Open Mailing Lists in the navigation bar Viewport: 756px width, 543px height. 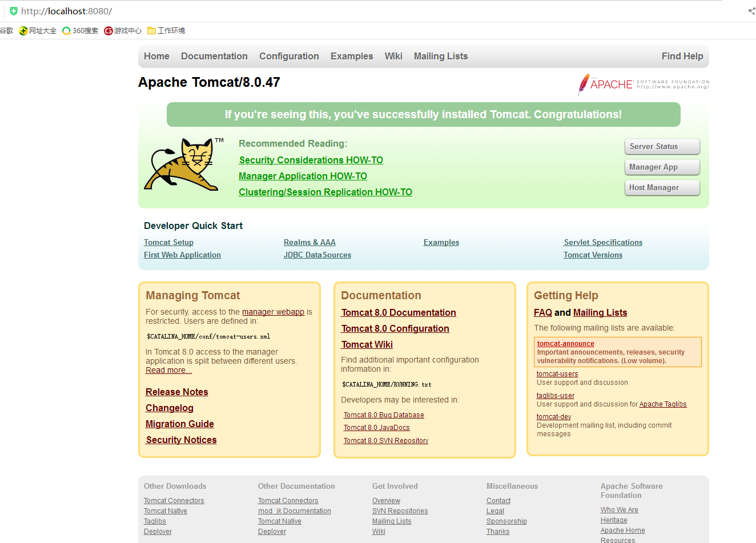pyautogui.click(x=441, y=56)
